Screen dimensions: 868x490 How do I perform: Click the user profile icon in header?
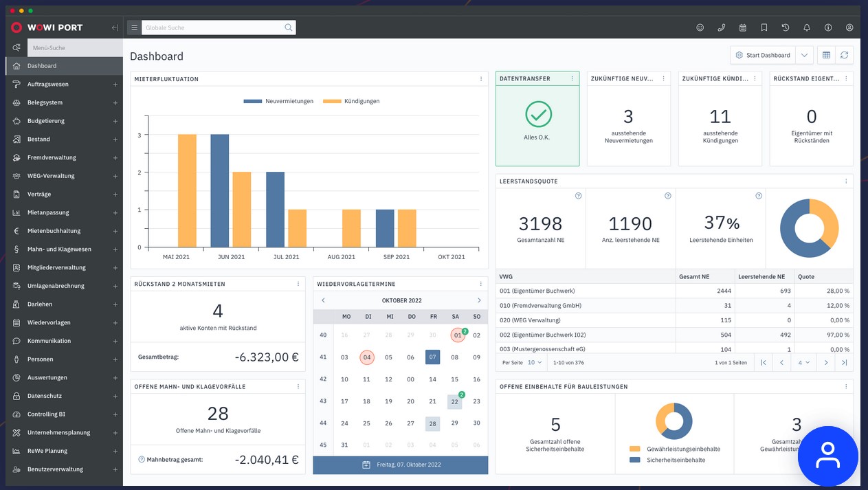849,27
